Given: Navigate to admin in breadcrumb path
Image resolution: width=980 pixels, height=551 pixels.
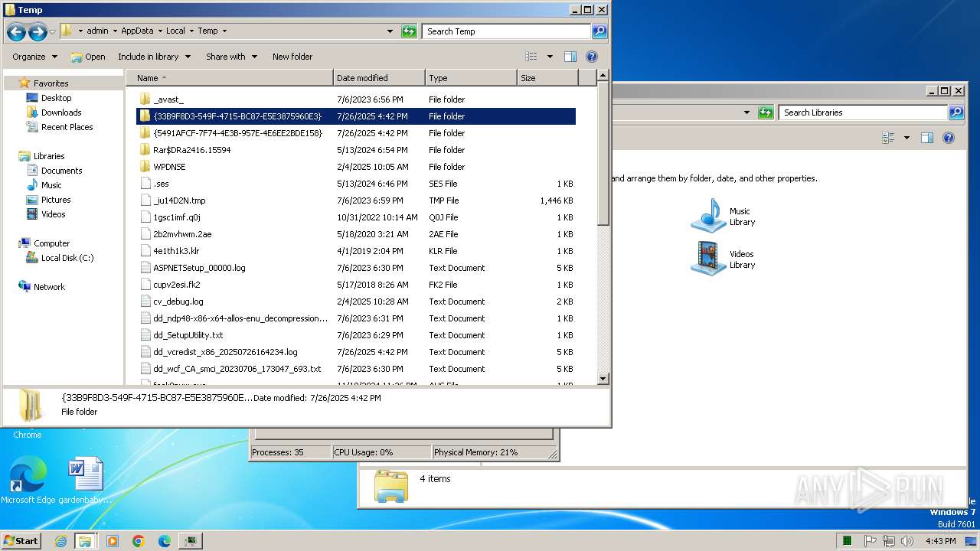Looking at the screenshot, I should coord(97,31).
